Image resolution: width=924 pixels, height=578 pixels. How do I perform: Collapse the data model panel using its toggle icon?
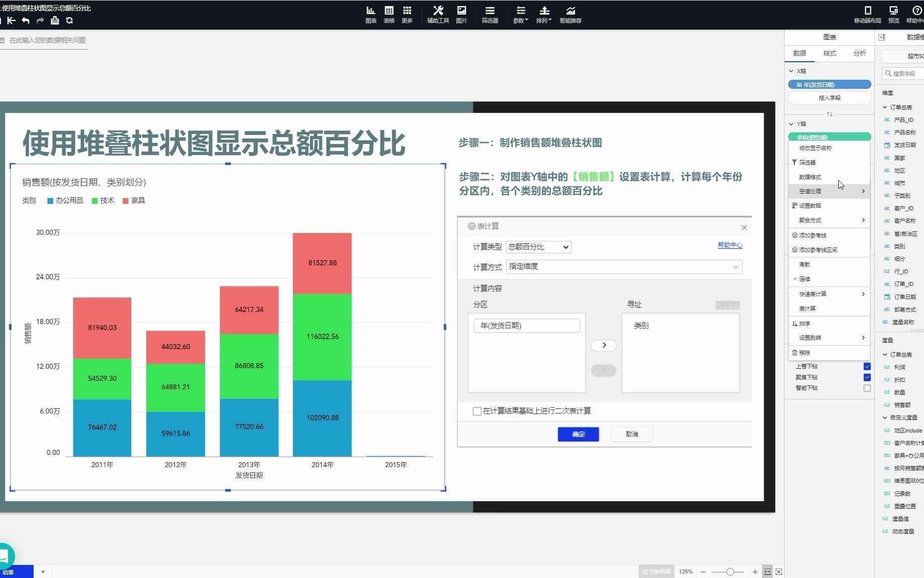pyautogui.click(x=882, y=37)
